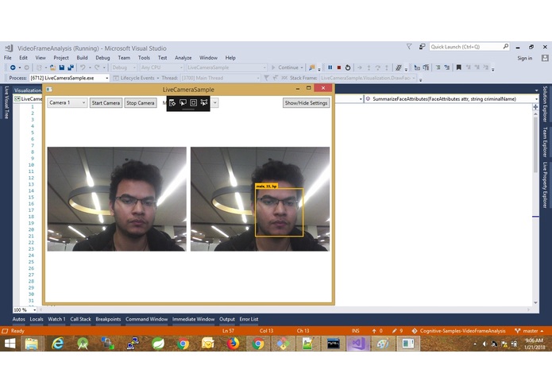The width and height of the screenshot is (552, 392).
Task: Open the Team Explorer side tab
Action: coord(545,142)
